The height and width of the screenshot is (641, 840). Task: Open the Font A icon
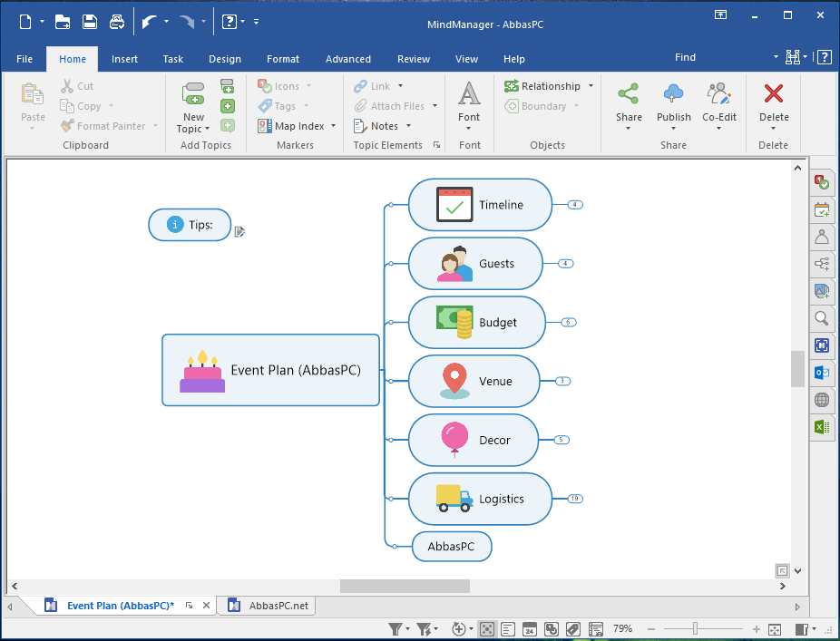(469, 93)
